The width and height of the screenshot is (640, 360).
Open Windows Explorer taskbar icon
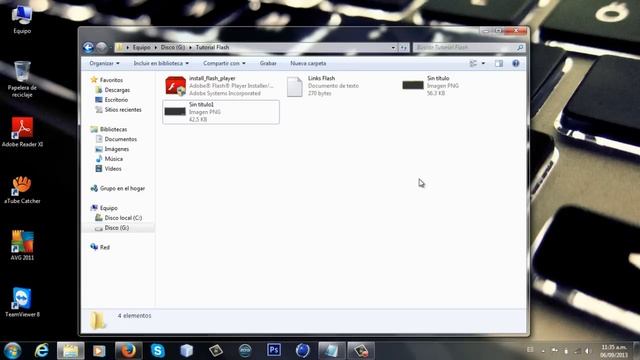click(71, 351)
